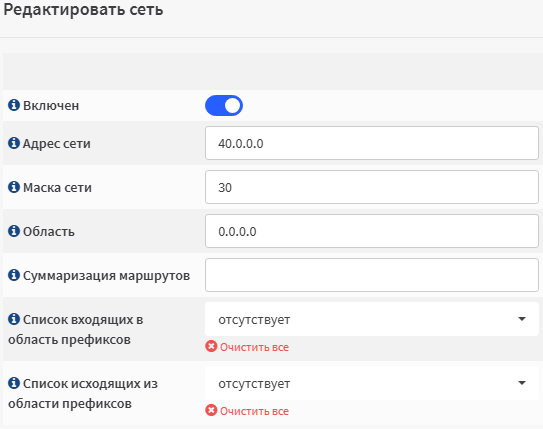
Task: Select the Область field showing 0.0.0.0
Action: tap(372, 231)
